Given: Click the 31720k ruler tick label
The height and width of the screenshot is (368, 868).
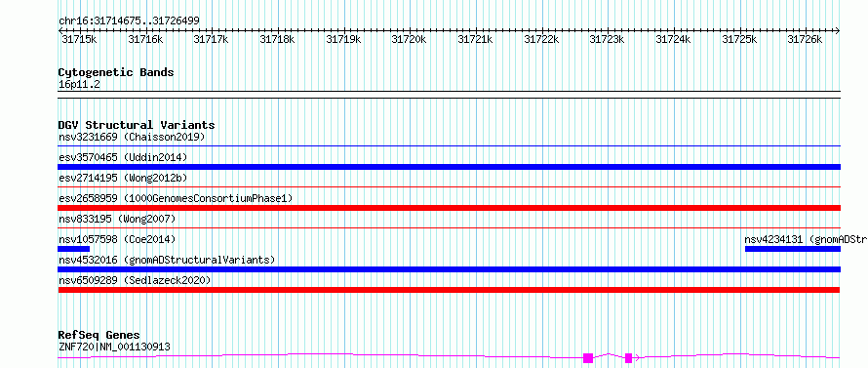Looking at the screenshot, I should coord(409,39).
